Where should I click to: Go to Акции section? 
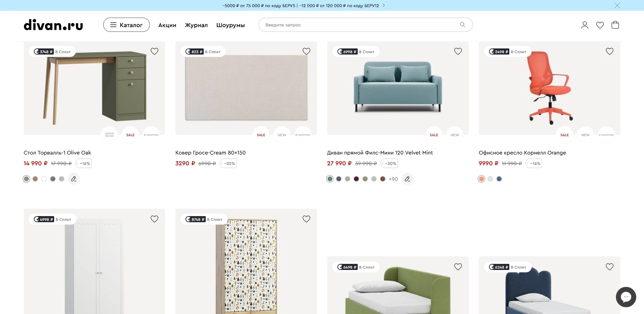[167, 25]
